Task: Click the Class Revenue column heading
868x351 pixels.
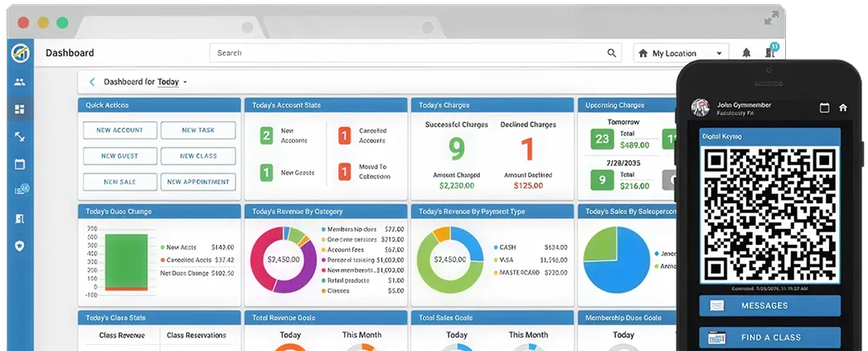Action: tap(122, 335)
